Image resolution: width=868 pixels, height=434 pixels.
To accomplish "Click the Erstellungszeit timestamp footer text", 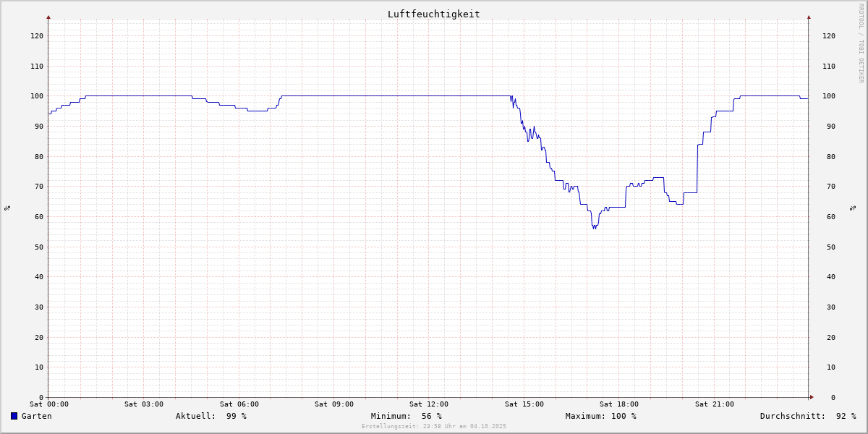I will 433,427.
